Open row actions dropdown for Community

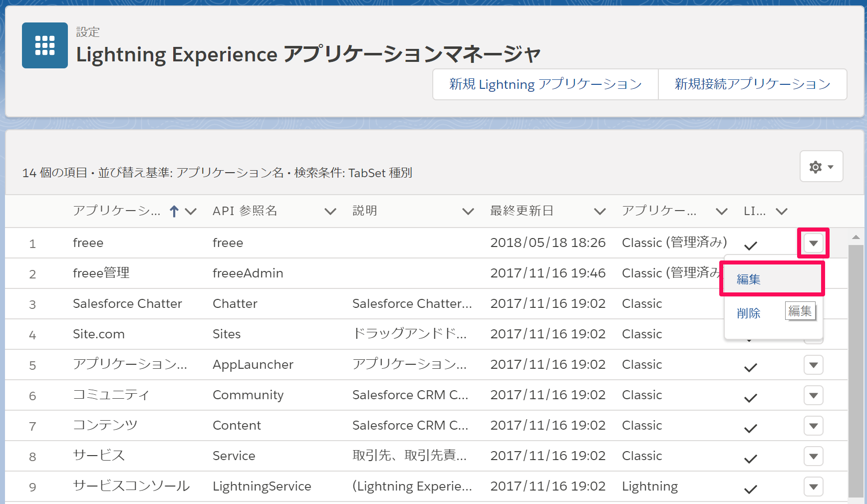[814, 396]
